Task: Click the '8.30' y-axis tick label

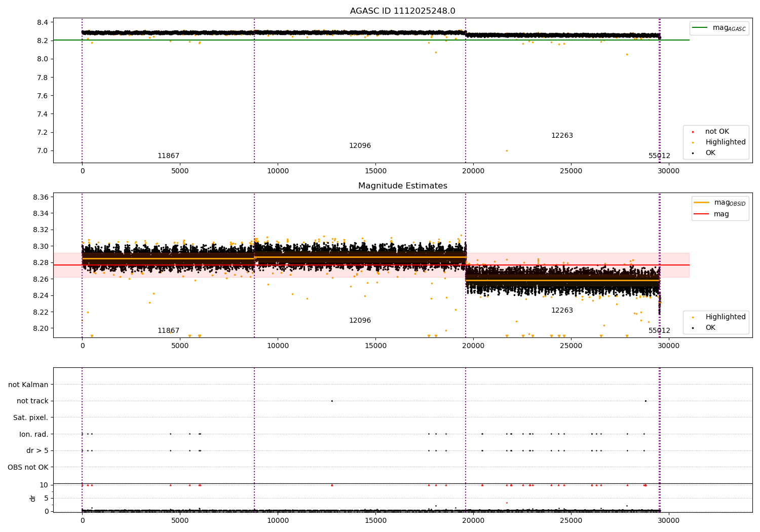Action: tap(41, 246)
